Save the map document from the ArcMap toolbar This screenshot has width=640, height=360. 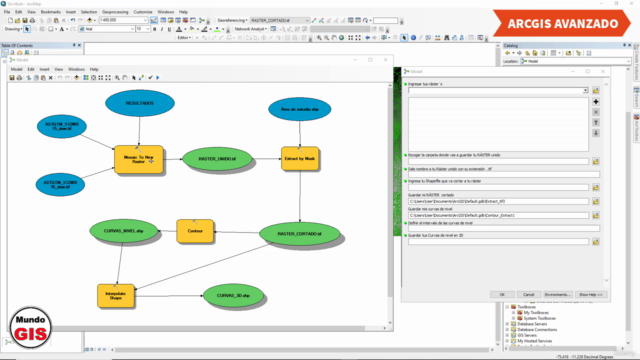tap(24, 20)
